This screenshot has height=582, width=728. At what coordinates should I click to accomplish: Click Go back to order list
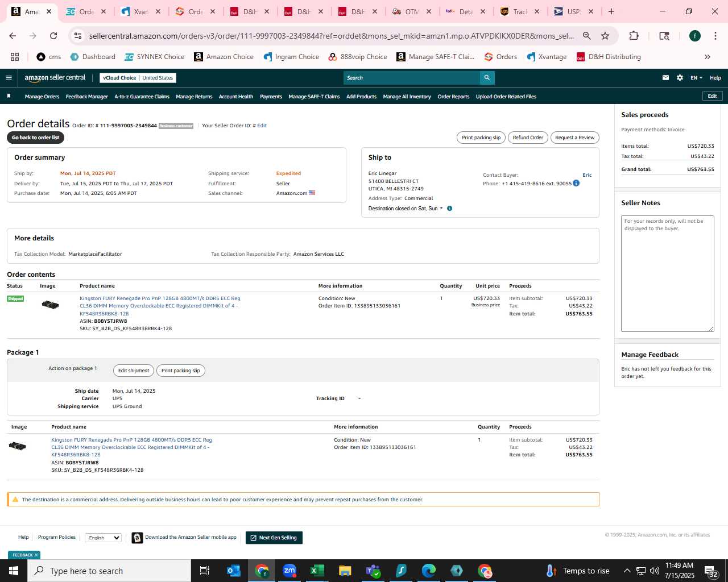[35, 138]
